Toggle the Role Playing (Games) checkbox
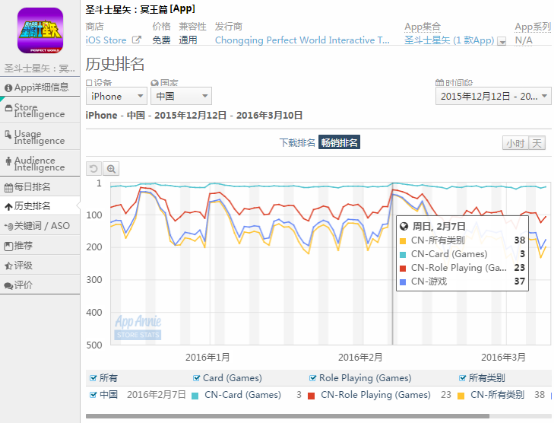The height and width of the screenshot is (423, 555). point(313,378)
